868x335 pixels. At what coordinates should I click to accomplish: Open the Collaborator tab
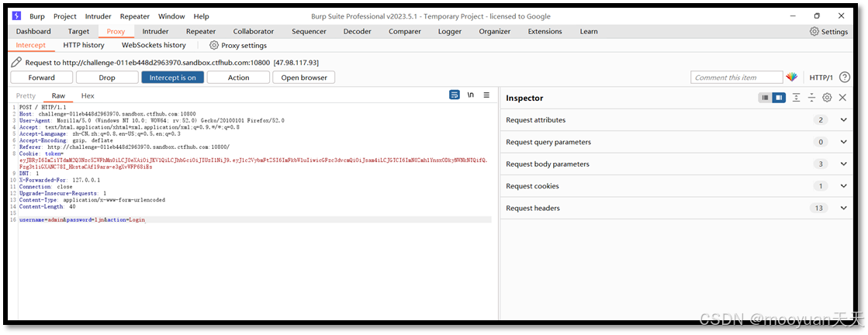tap(254, 32)
